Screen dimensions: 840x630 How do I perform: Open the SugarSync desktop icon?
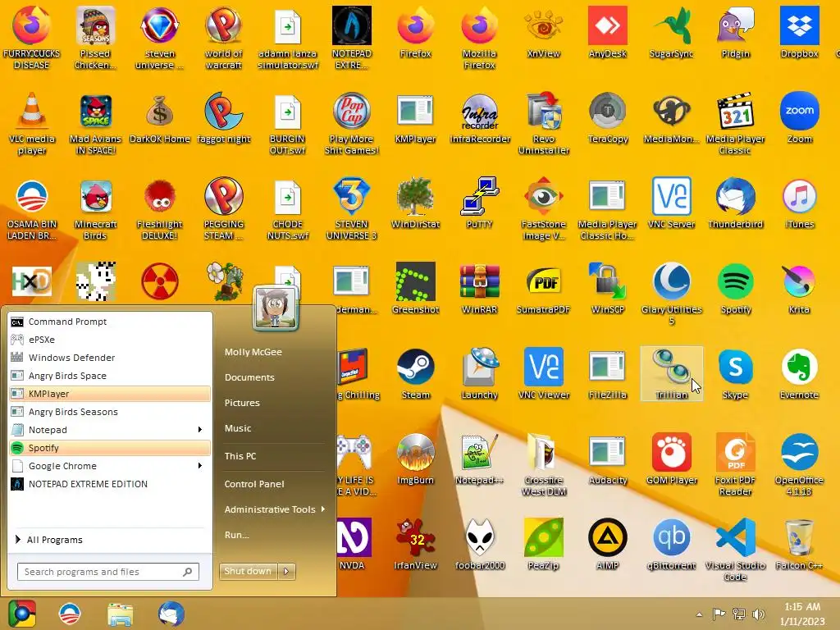671,32
